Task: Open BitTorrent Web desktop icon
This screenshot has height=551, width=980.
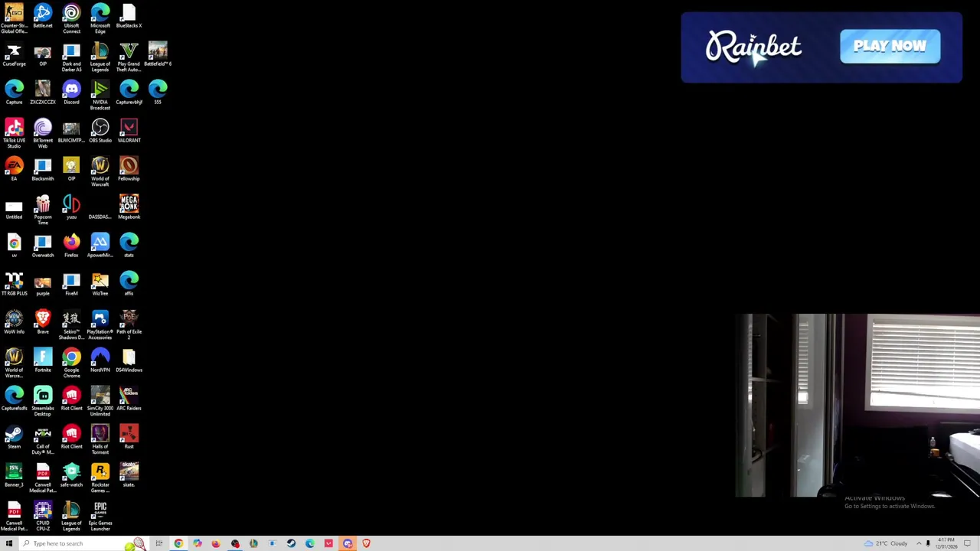Action: click(x=43, y=134)
